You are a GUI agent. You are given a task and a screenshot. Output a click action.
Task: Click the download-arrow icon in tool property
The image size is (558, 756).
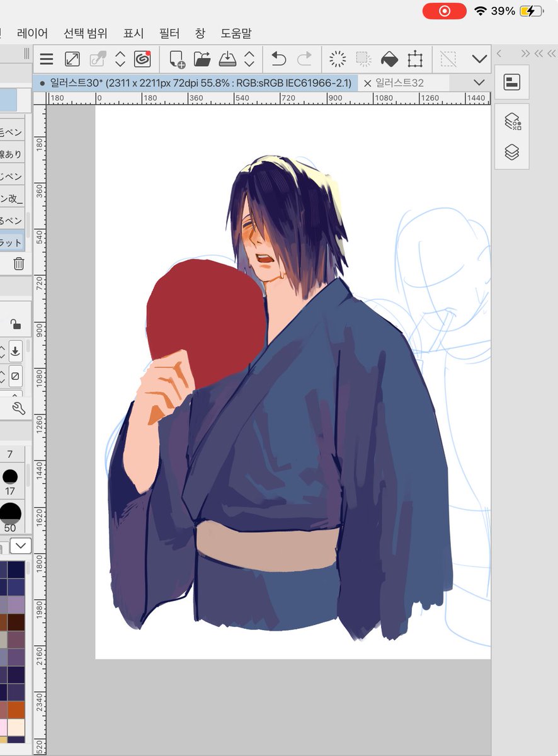click(x=15, y=350)
